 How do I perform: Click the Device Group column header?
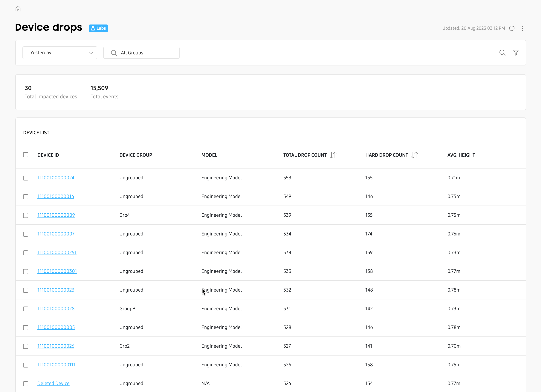(x=136, y=155)
